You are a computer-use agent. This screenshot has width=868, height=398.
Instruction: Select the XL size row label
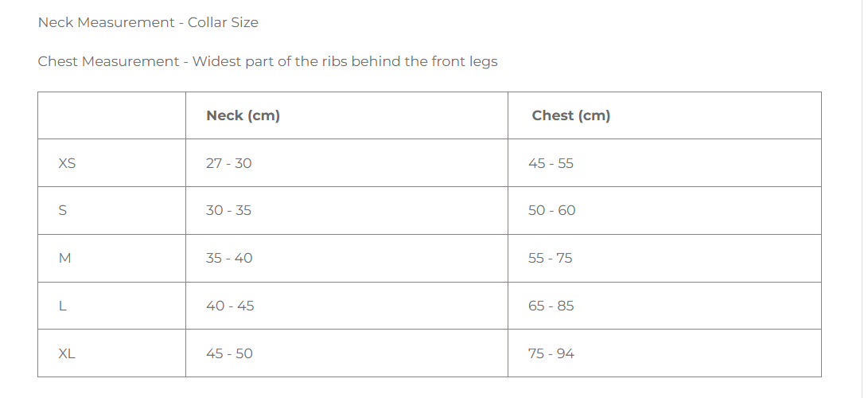click(67, 353)
